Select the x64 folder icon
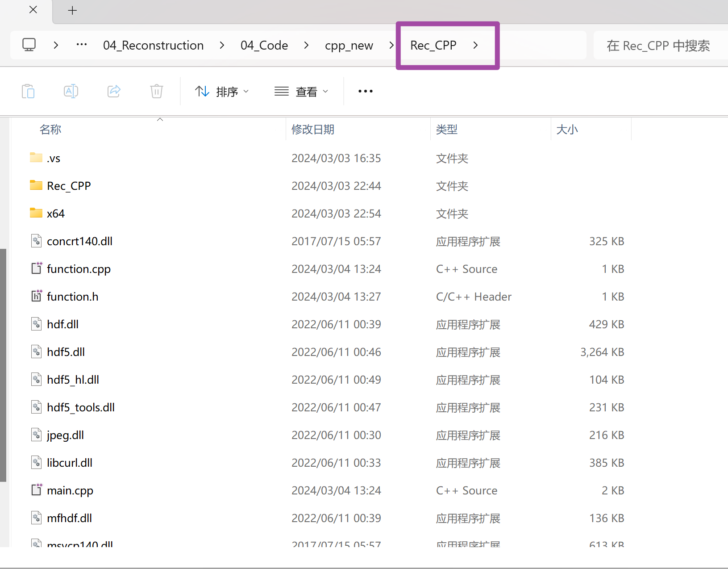The image size is (728, 569). [x=36, y=213]
